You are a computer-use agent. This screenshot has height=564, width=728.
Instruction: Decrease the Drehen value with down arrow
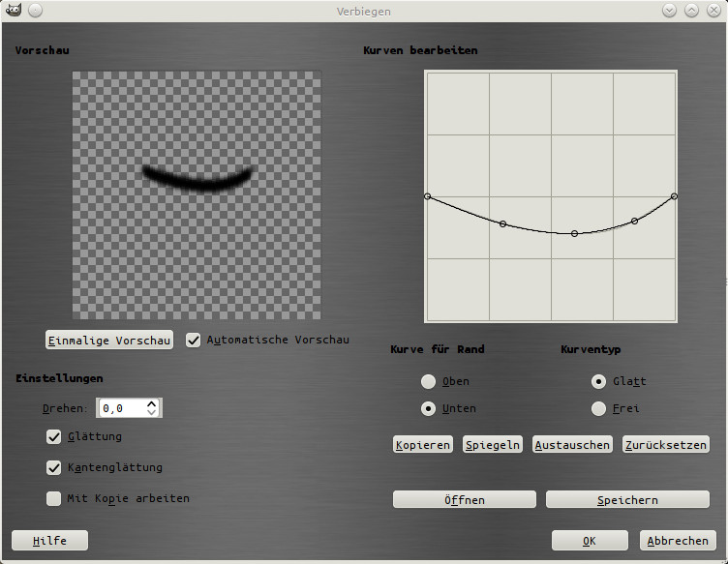(152, 413)
